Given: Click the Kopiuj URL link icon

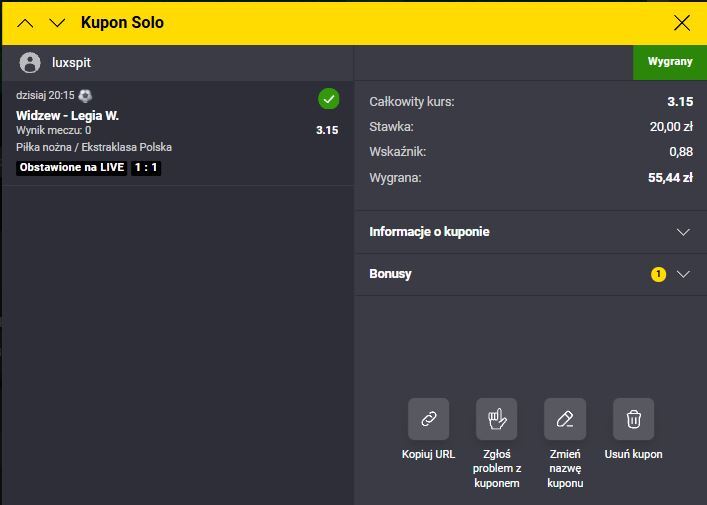Looking at the screenshot, I should (428, 419).
